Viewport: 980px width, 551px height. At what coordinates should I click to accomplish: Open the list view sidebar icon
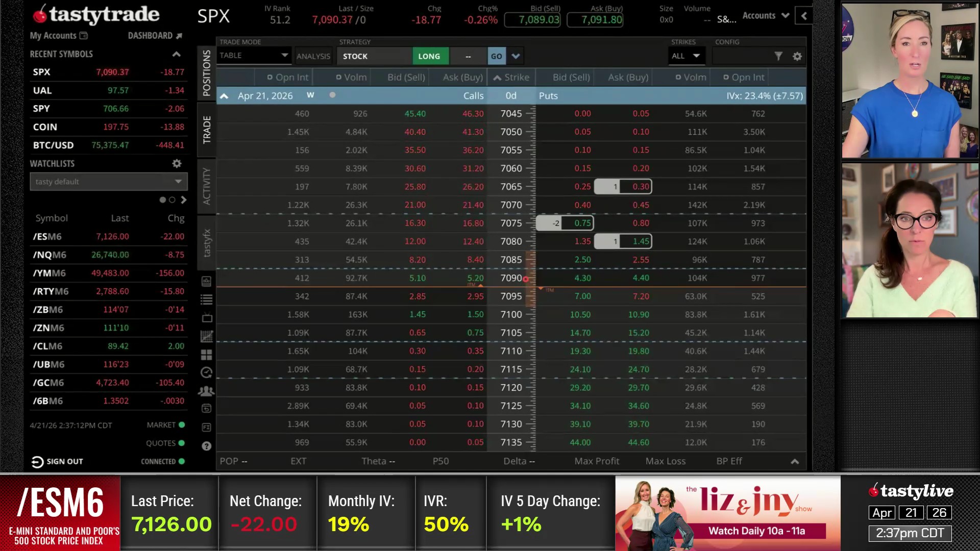click(207, 299)
